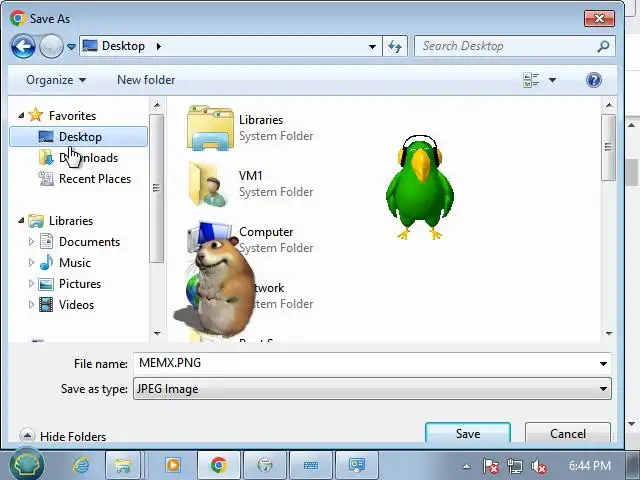Viewport: 640px width, 480px height.
Task: Expand the Documents library
Action: 31,242
